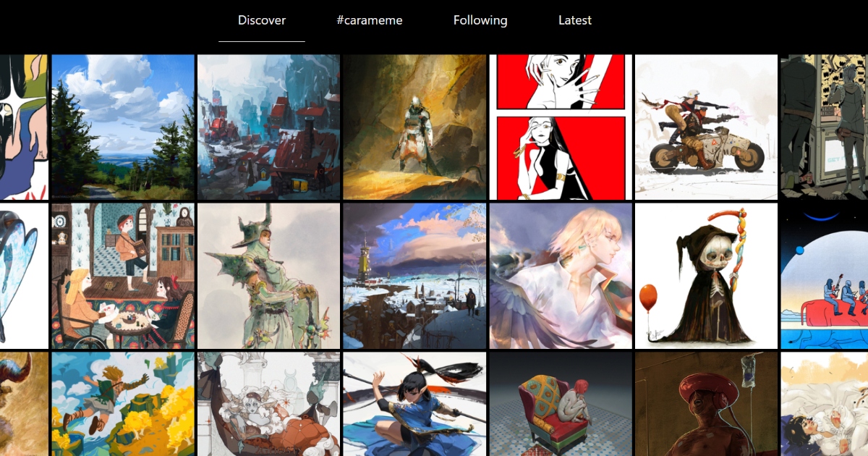Select the blonde winged character portrait
This screenshot has height=456, width=868.
[x=560, y=276]
